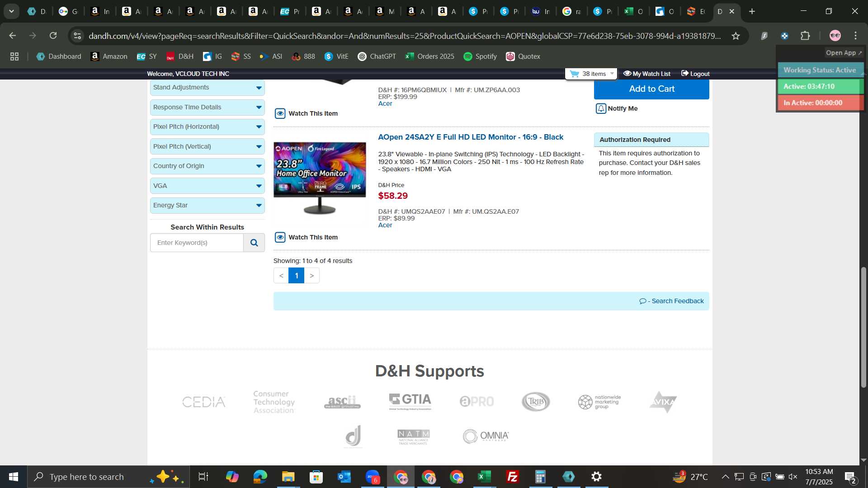
Task: Click Acer brand link under 16PM6QBMIUX
Action: tap(385, 104)
